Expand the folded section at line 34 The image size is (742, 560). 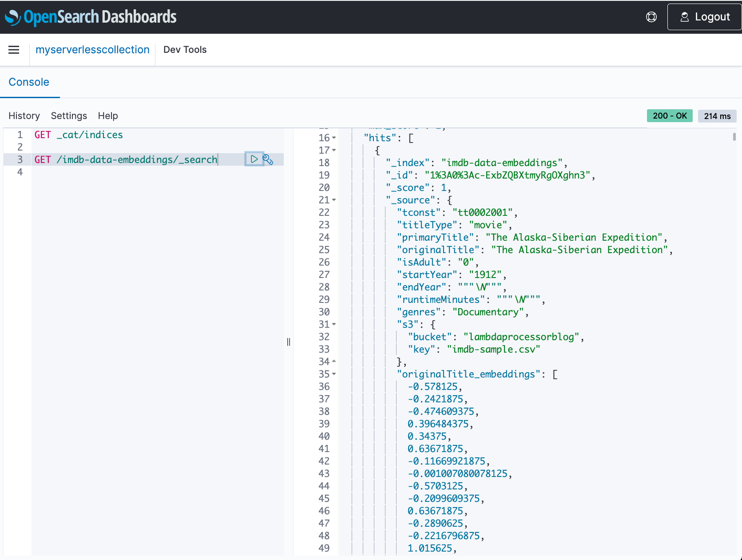pyautogui.click(x=333, y=361)
